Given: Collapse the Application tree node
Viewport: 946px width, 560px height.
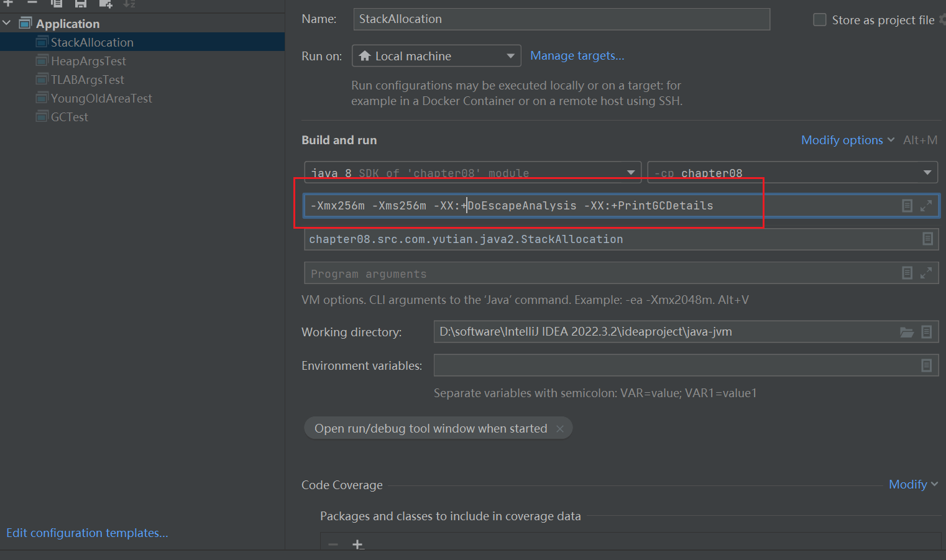Looking at the screenshot, I should coord(7,24).
